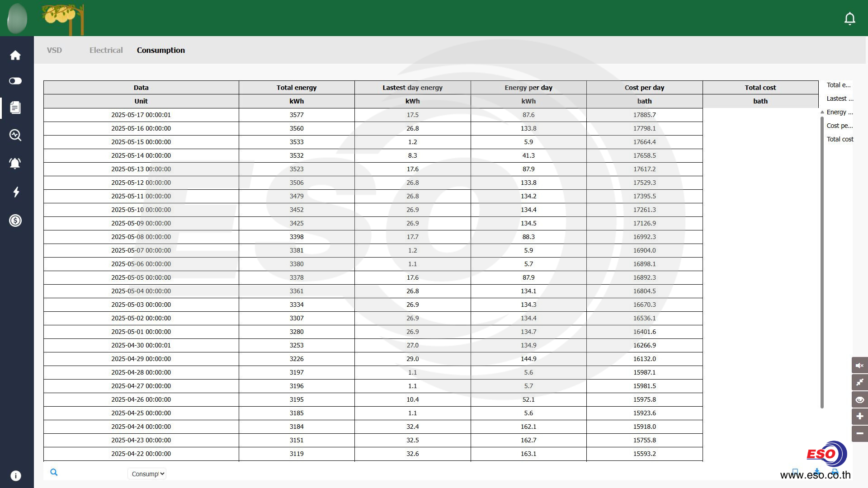Open the Home page from sidebar
Image resolution: width=868 pixels, height=488 pixels.
[15, 55]
